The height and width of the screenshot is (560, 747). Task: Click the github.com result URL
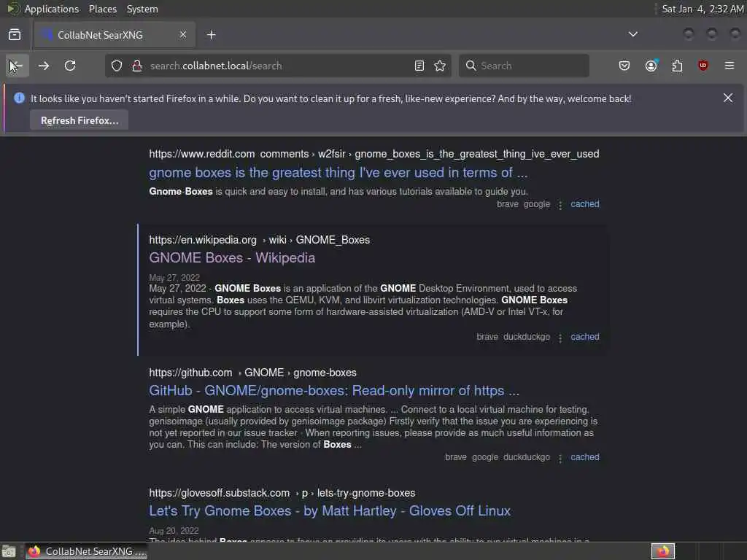click(252, 373)
